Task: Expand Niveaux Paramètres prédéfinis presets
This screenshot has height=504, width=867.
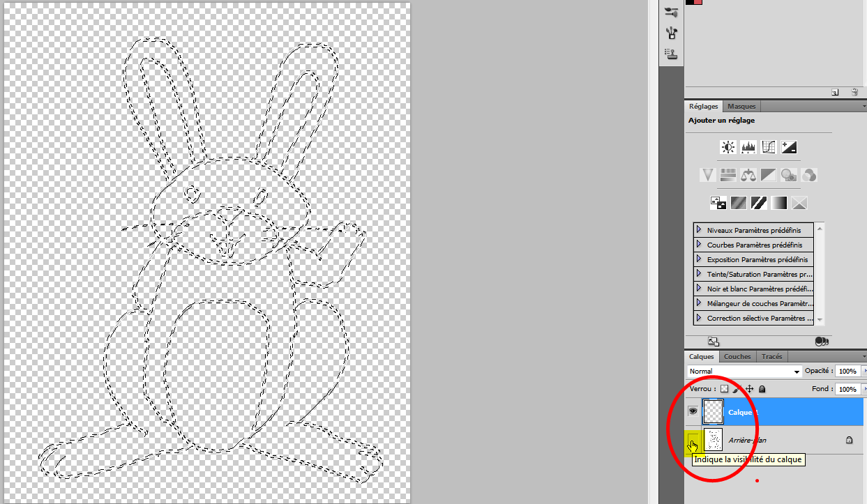Action: 699,229
